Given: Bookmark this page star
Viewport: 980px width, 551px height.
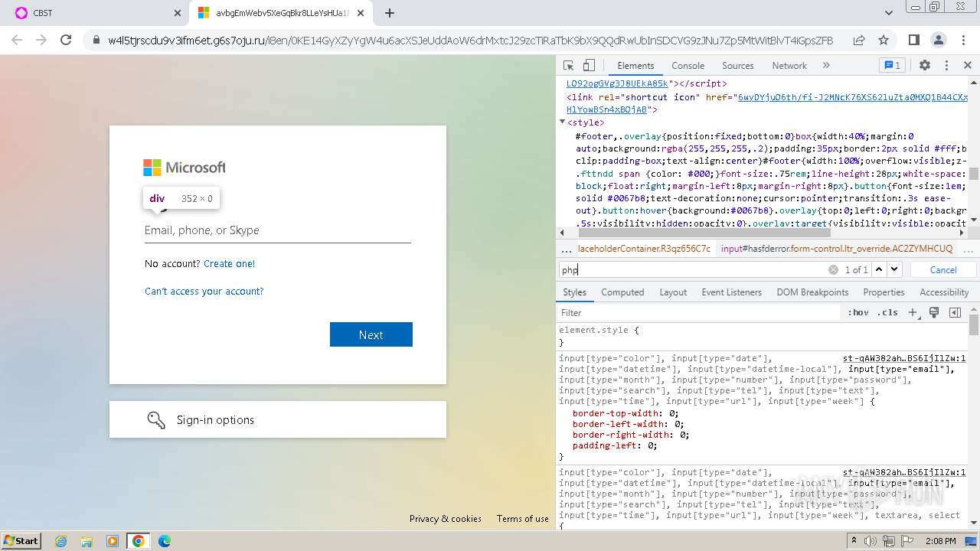Looking at the screenshot, I should pos(884,41).
